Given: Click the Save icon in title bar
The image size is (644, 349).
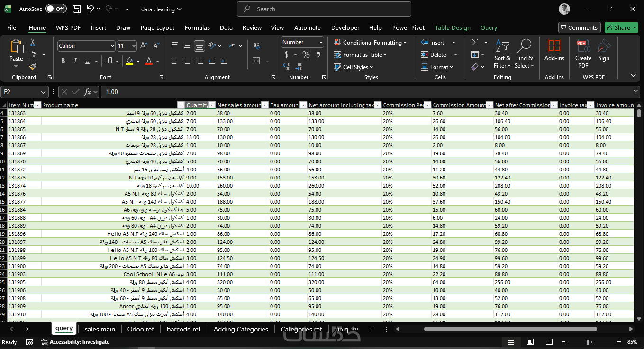Looking at the screenshot, I should click(77, 9).
